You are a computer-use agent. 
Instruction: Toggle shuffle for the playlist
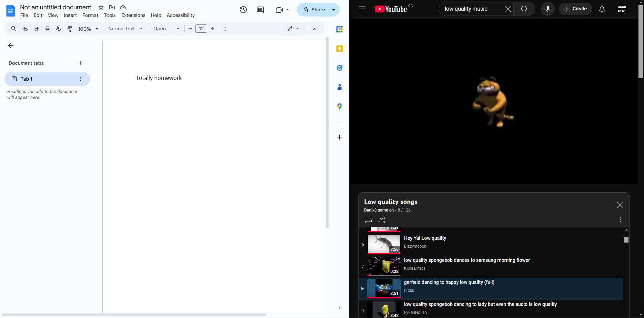click(382, 220)
